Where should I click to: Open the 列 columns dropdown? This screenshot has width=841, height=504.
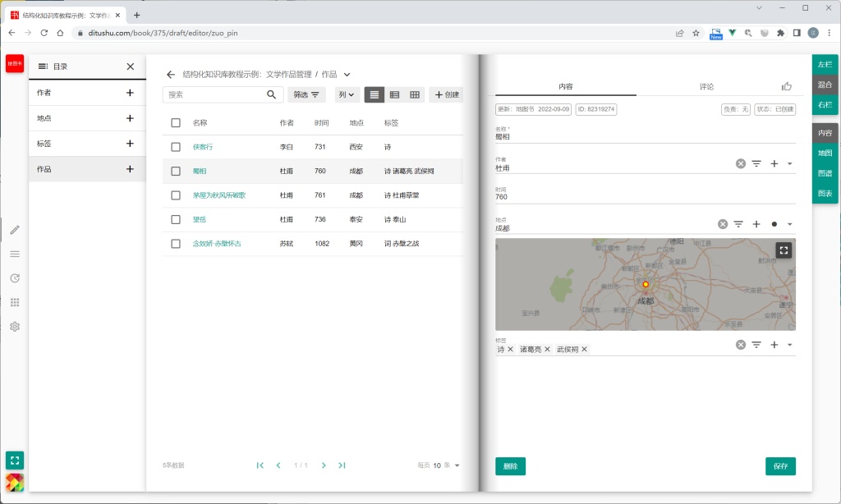[347, 94]
